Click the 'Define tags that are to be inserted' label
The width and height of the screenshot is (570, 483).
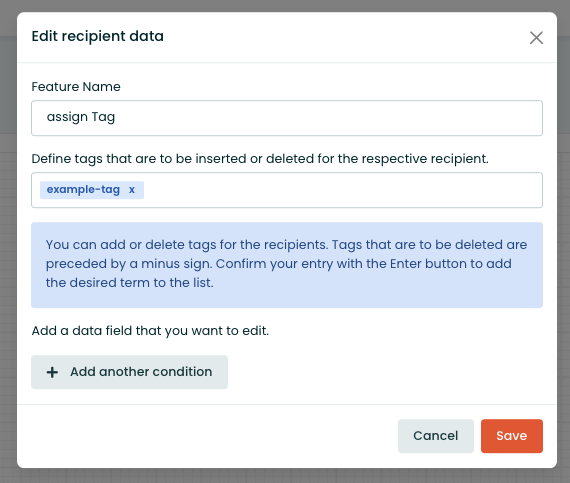pyautogui.click(x=260, y=159)
